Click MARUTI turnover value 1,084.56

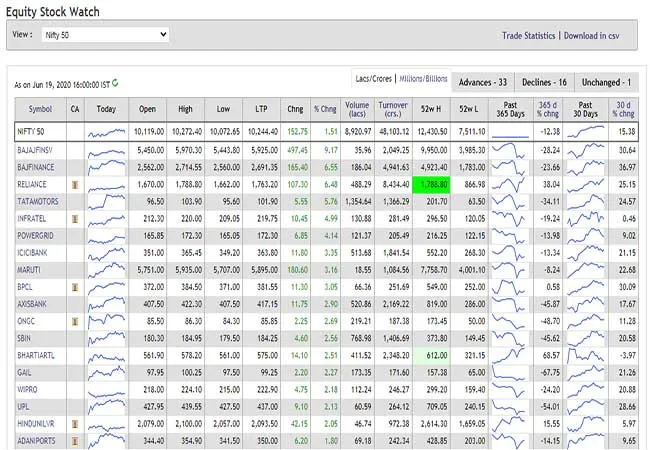pyautogui.click(x=396, y=270)
